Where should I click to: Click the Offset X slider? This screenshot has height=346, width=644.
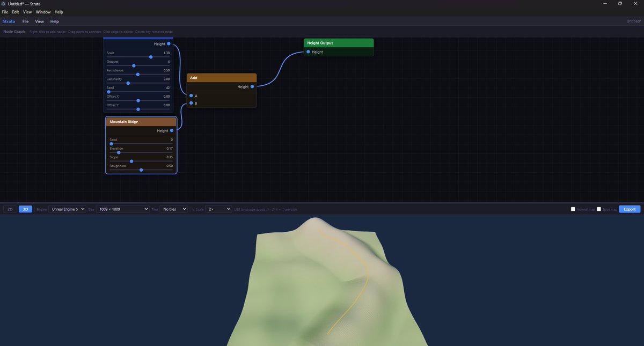(x=138, y=100)
